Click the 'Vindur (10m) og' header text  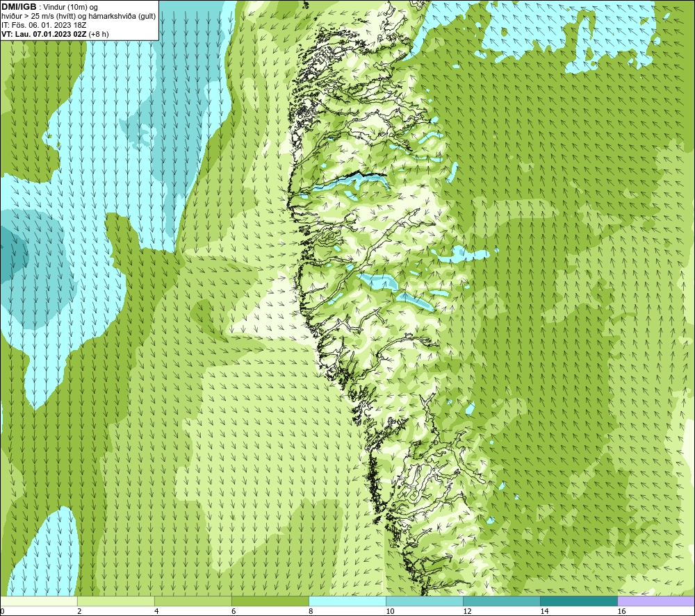click(x=70, y=8)
